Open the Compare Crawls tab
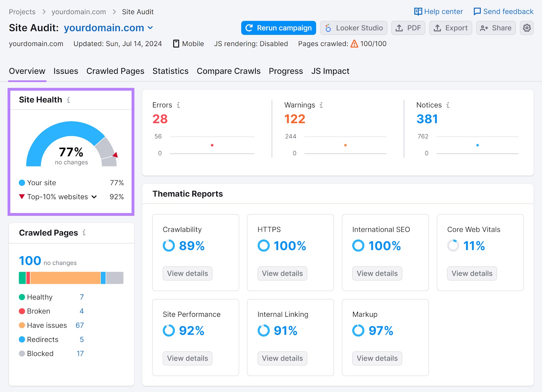The width and height of the screenshot is (542, 392). point(228,71)
